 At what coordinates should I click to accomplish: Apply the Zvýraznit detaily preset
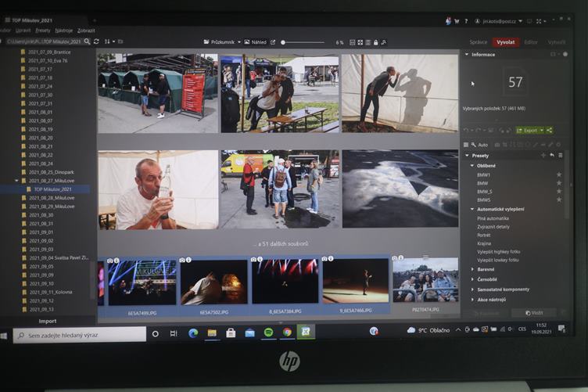[493, 227]
